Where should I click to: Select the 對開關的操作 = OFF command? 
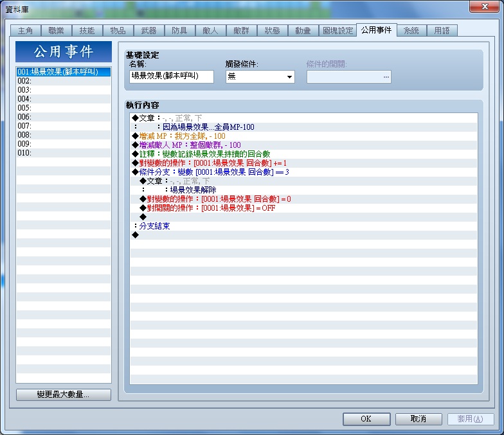click(303, 208)
